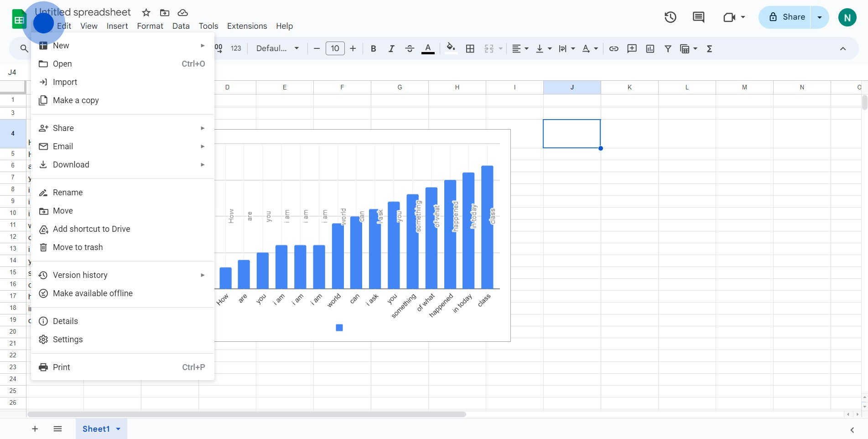Open the horizontal align dropdown
This screenshot has height=439, width=868.
(x=520, y=48)
